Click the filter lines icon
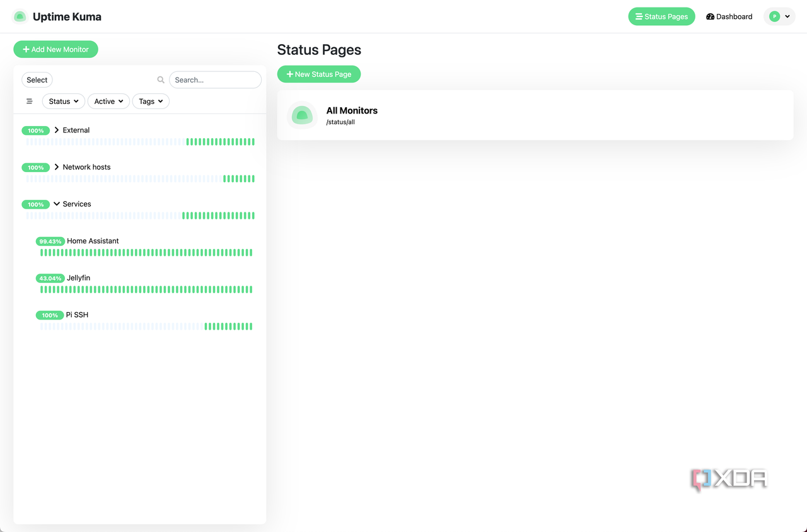The height and width of the screenshot is (532, 807). coord(29,101)
